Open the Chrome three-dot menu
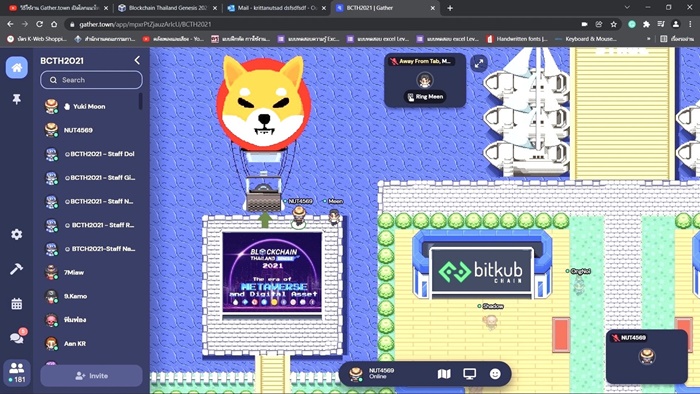The image size is (700, 394). coord(691,24)
